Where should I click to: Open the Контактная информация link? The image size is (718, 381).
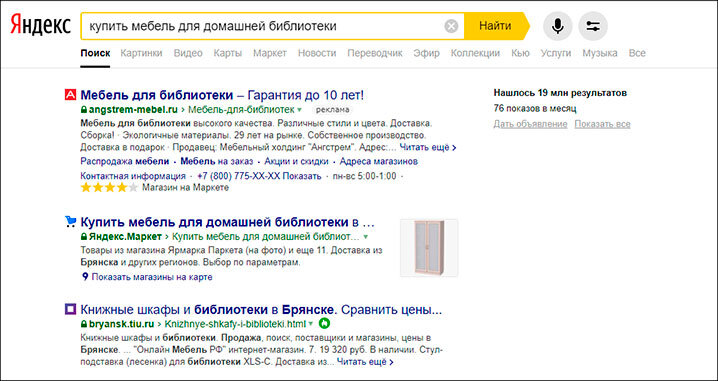click(x=133, y=176)
